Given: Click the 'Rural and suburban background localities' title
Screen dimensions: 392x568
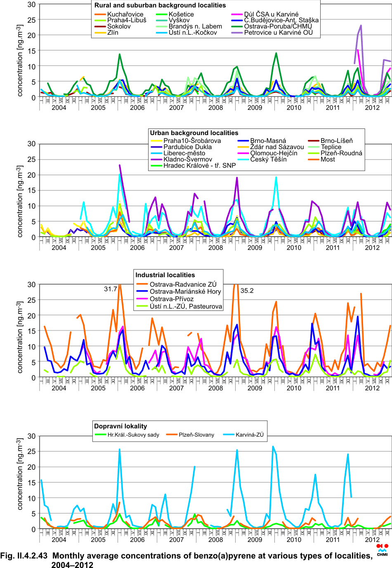Looking at the screenshot, I should tap(160, 5).
